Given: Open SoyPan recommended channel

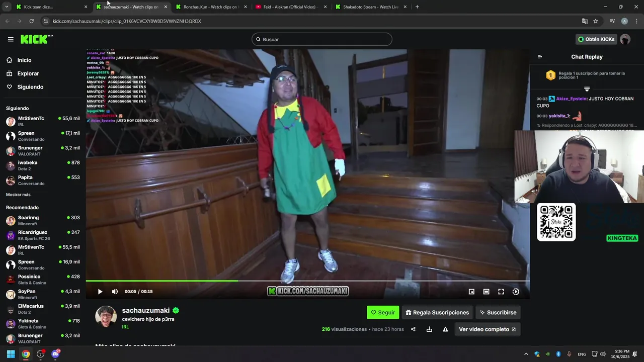Looking at the screenshot, I should pos(43,294).
